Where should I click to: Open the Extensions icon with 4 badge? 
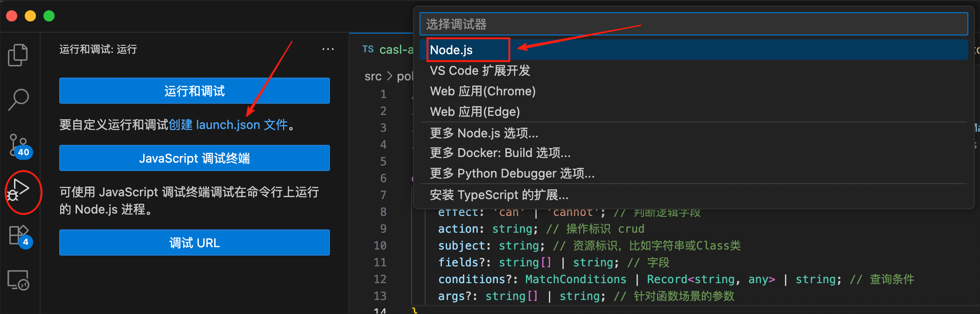(20, 236)
